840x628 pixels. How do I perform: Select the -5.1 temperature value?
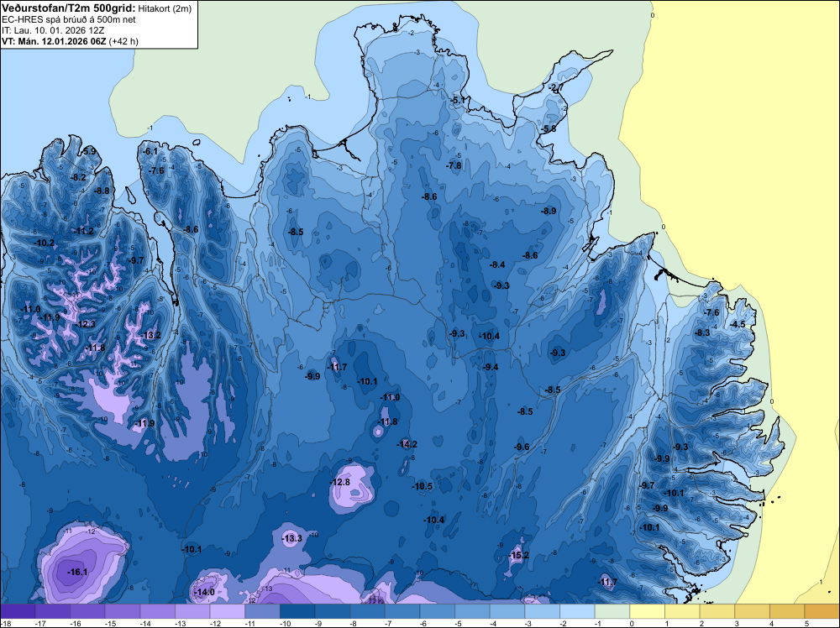[x=458, y=100]
